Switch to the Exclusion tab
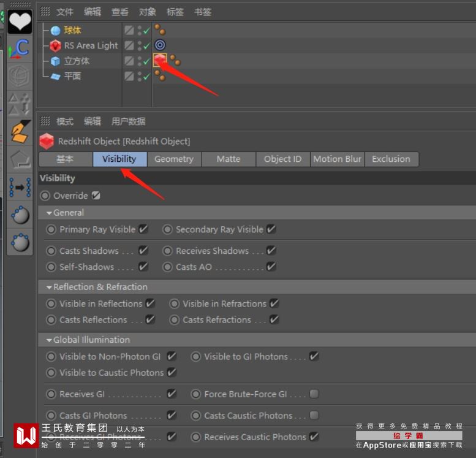 click(391, 159)
